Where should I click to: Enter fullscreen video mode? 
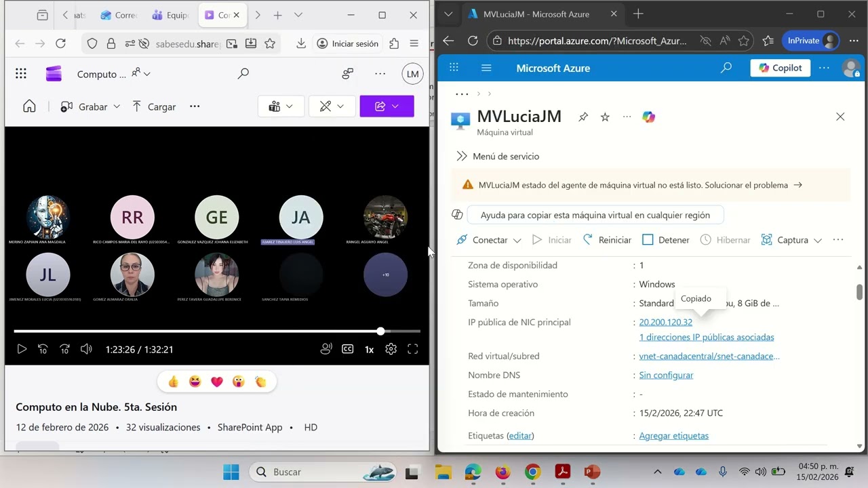[x=412, y=349]
